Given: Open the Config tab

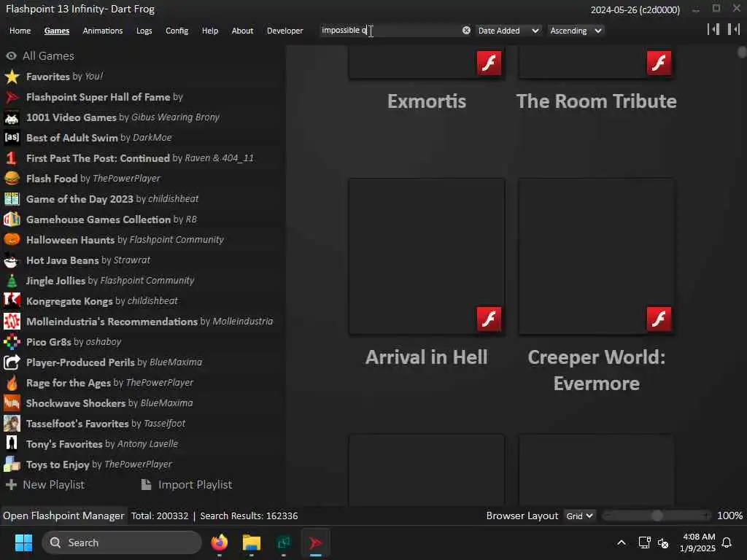Looking at the screenshot, I should [177, 31].
